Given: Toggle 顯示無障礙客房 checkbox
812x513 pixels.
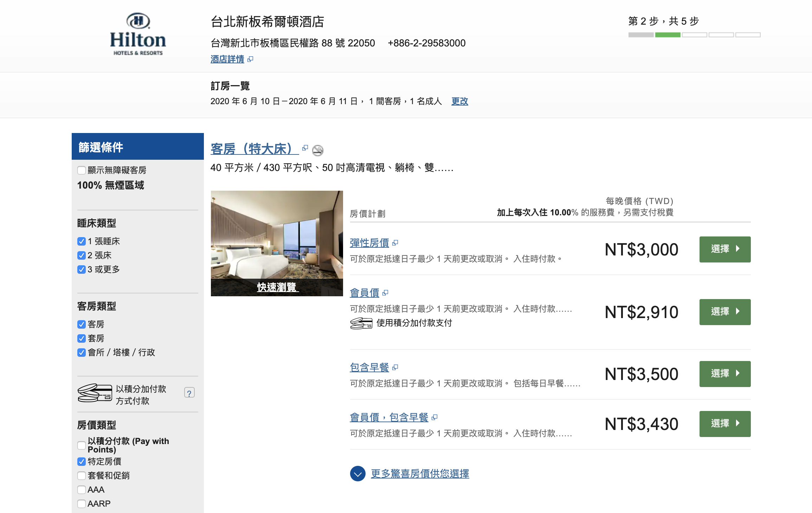Looking at the screenshot, I should [82, 170].
